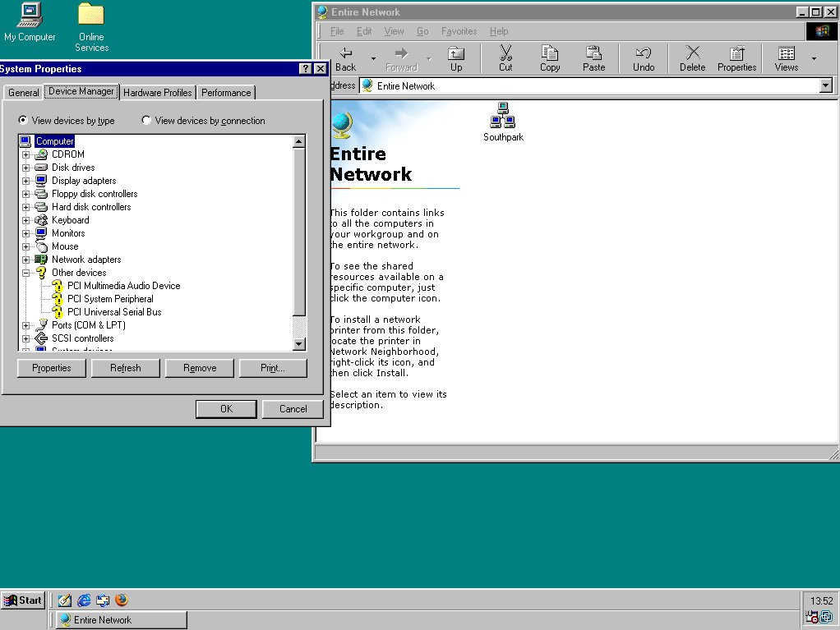Click the Entire Network taskbar button
Screen dimensions: 840x630
(x=122, y=620)
